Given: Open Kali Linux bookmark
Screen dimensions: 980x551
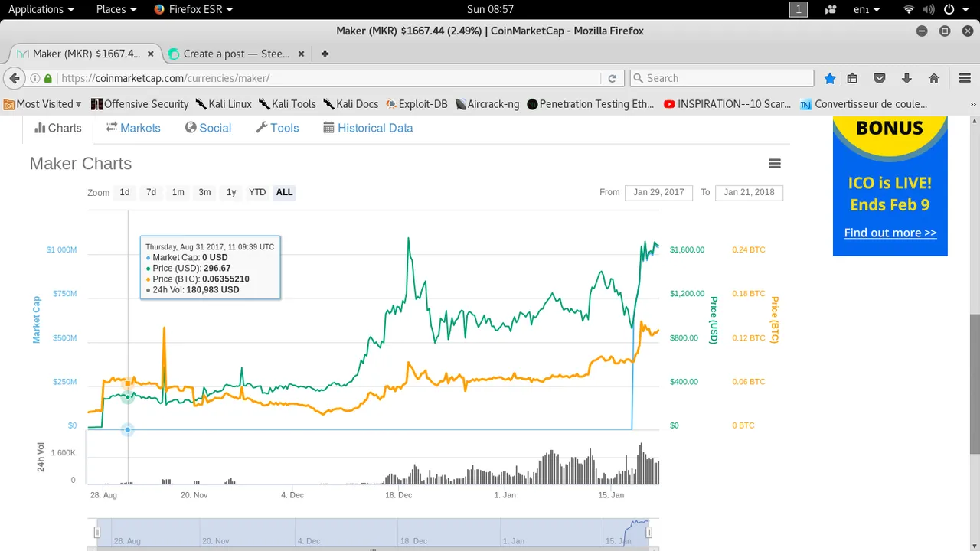Looking at the screenshot, I should click(x=224, y=104).
